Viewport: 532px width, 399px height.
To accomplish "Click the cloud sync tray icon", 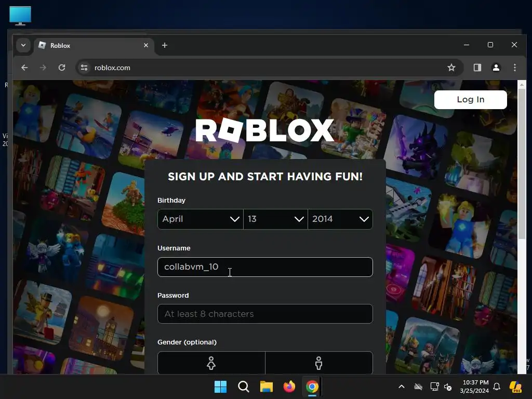I will click(x=418, y=387).
